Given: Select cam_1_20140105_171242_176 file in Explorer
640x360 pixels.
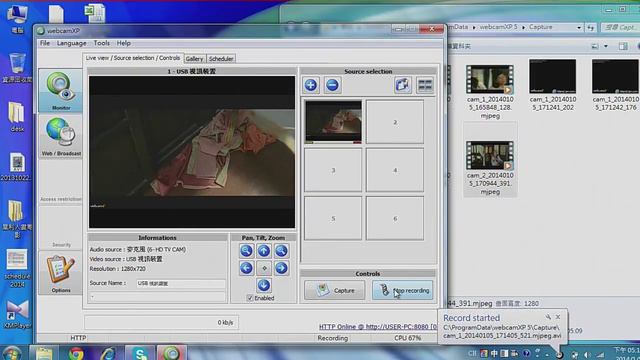Looking at the screenshot, I should click(x=615, y=85).
